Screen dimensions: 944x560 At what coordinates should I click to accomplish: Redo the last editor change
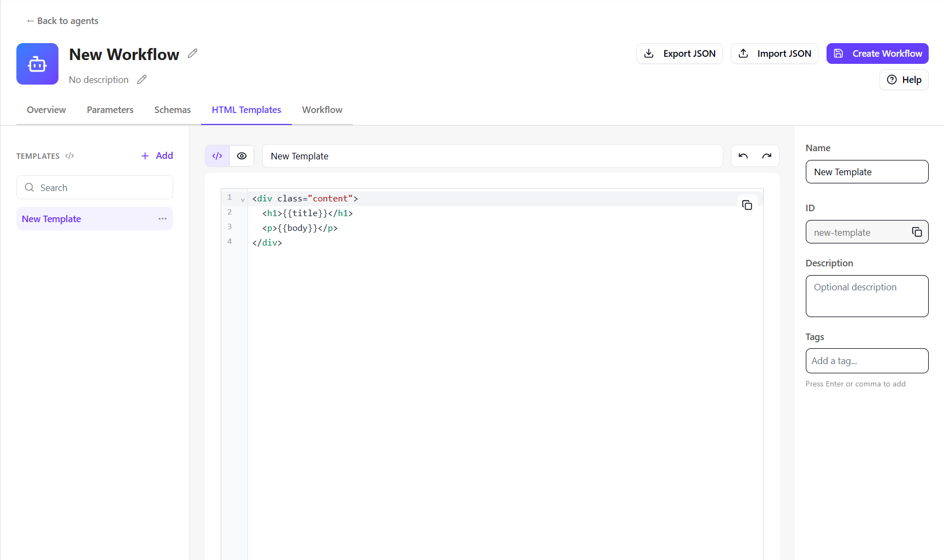(x=767, y=156)
